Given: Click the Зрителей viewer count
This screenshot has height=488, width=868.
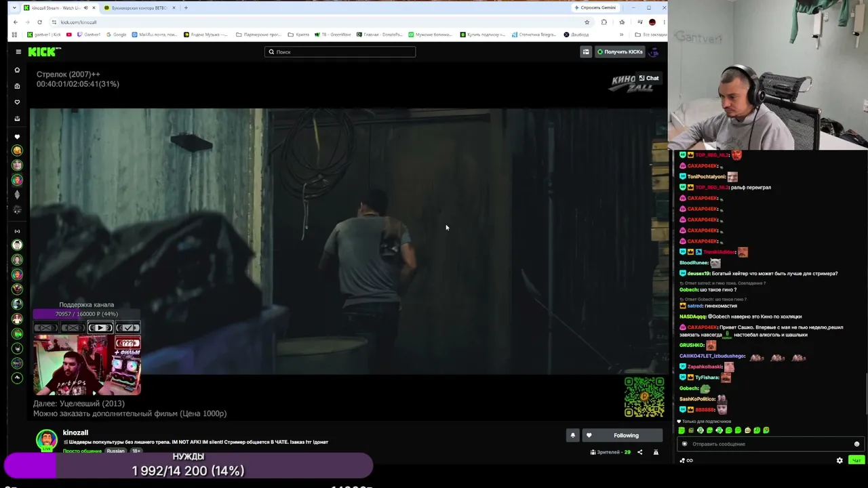Looking at the screenshot, I should click(x=610, y=452).
